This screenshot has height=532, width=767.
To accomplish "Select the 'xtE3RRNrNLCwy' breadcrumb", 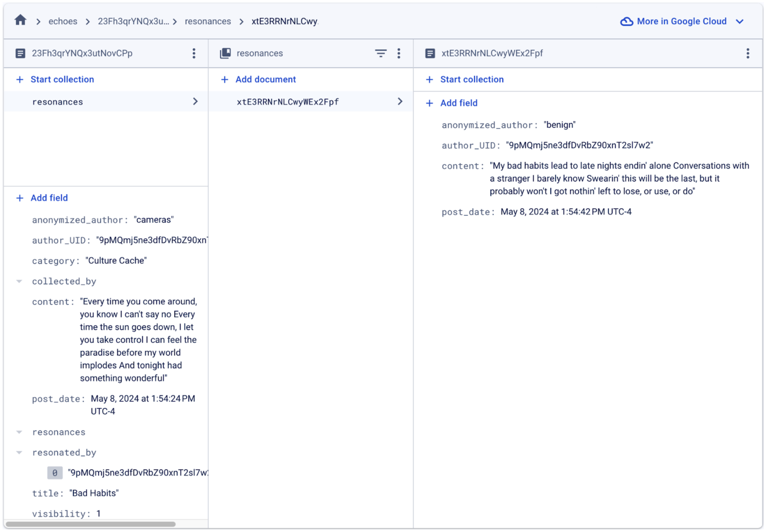I will 284,21.
